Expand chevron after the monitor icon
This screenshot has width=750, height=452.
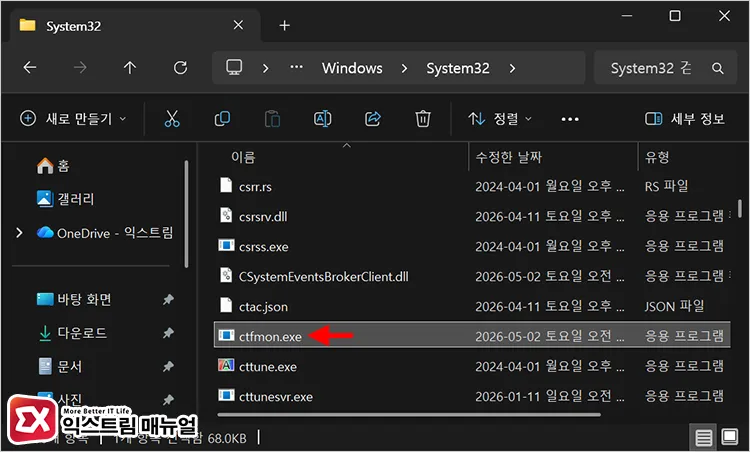click(x=265, y=68)
